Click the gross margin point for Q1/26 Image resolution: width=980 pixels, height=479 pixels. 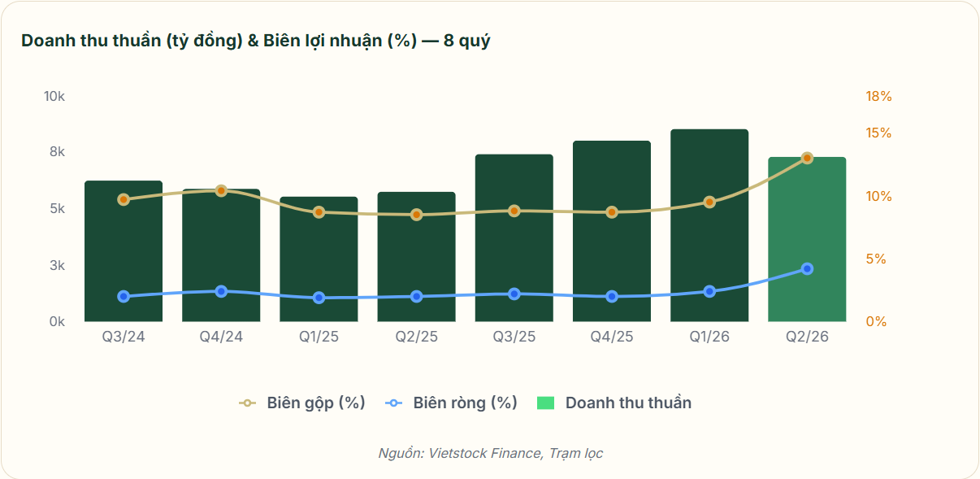709,202
